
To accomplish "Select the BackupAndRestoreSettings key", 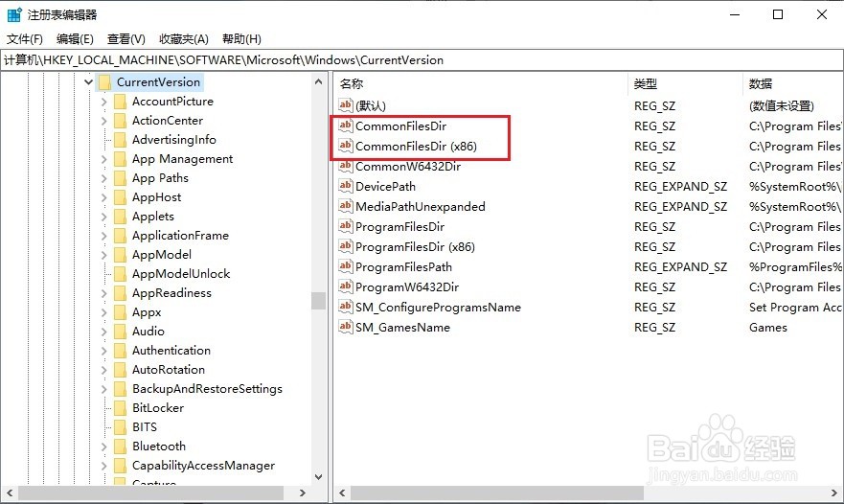I will pos(207,389).
